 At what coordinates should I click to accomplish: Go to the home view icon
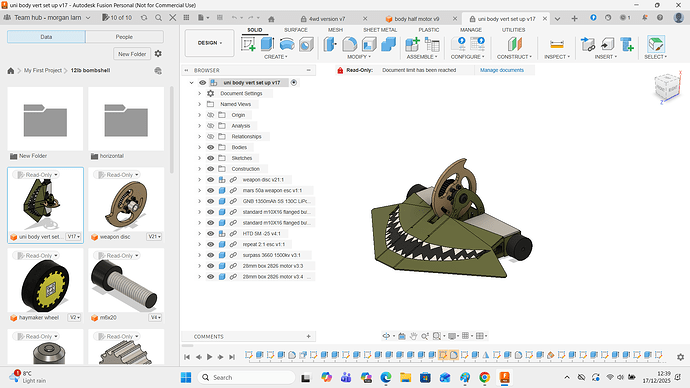click(x=271, y=19)
